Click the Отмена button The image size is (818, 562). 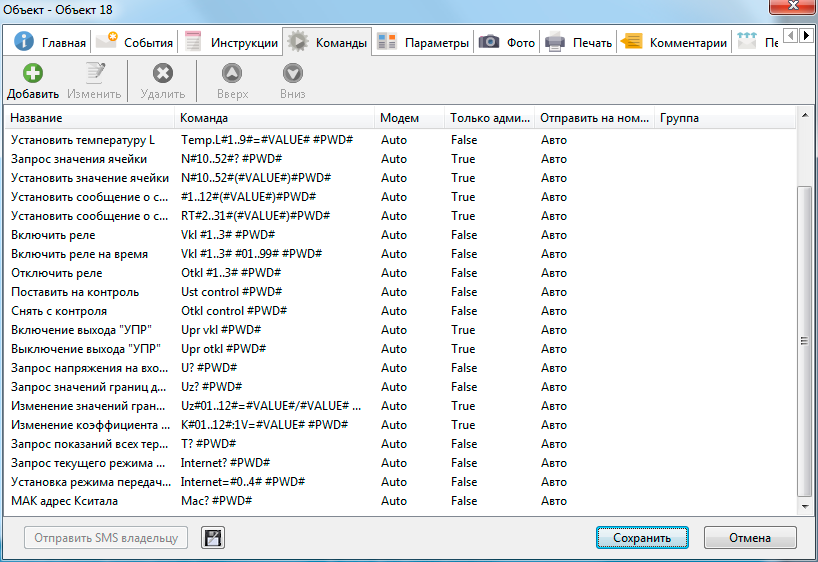750,537
